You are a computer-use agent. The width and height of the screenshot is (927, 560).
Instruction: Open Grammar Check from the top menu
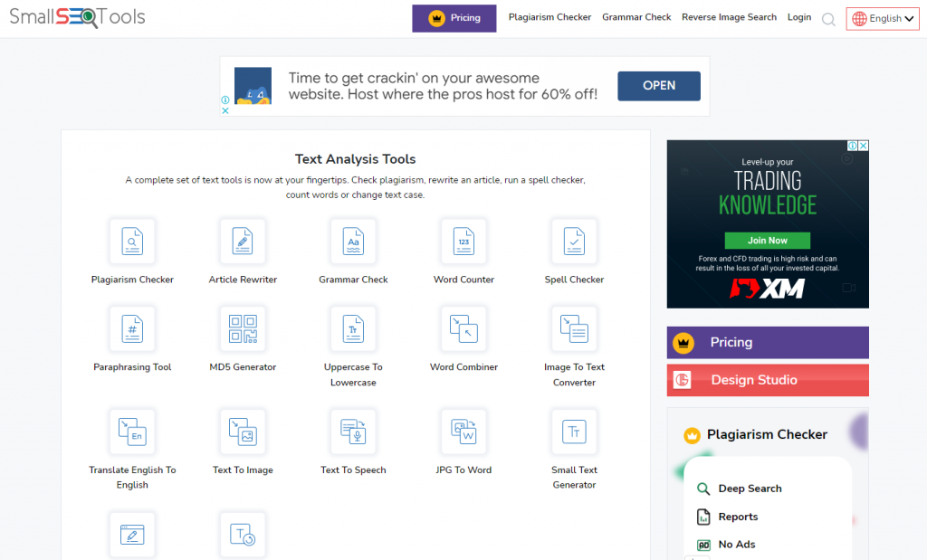[636, 17]
